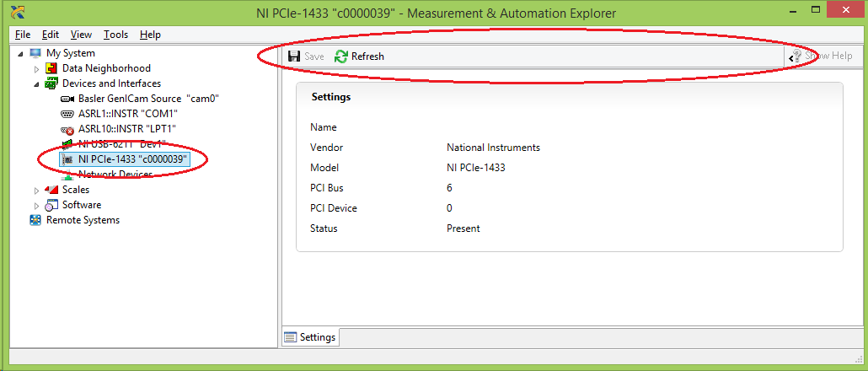The width and height of the screenshot is (868, 371).
Task: Click the "Model" field label
Action: click(324, 168)
